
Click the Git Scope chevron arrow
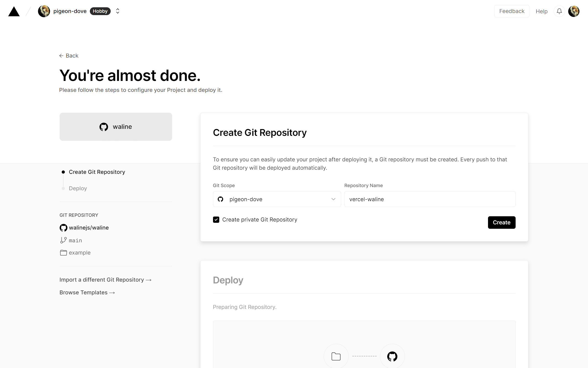tap(333, 199)
